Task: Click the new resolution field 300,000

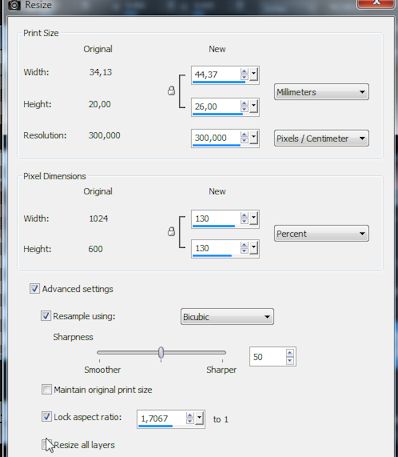Action: point(216,138)
